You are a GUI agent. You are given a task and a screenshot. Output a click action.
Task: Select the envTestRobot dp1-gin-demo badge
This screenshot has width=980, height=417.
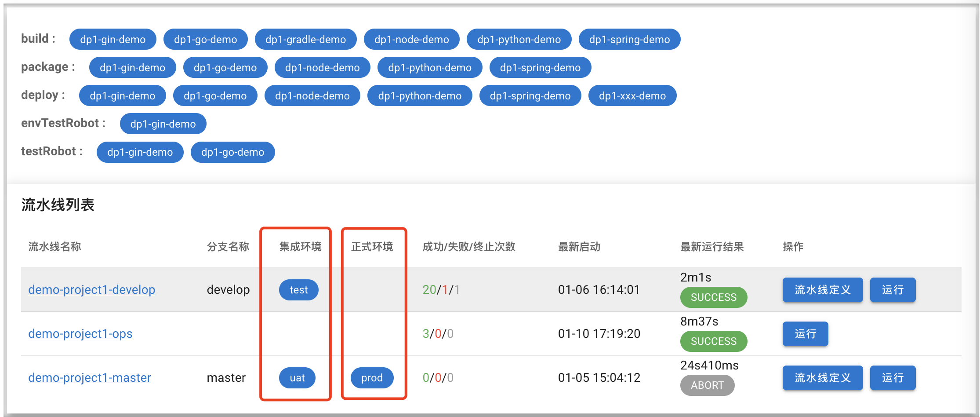[x=163, y=124]
